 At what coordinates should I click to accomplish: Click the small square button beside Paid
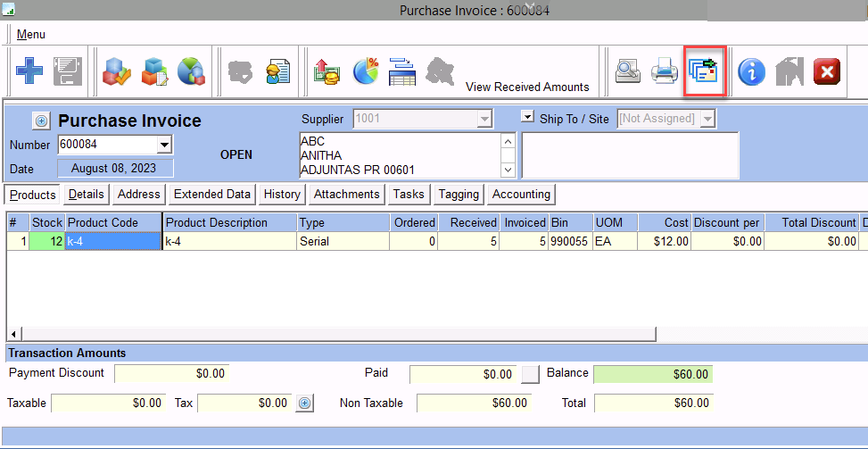tap(531, 374)
